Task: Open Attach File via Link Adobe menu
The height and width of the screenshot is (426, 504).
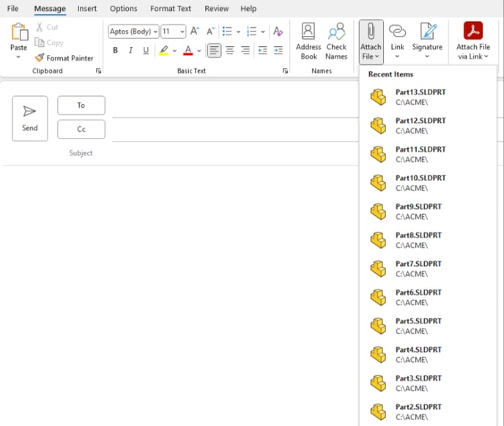Action: (472, 41)
